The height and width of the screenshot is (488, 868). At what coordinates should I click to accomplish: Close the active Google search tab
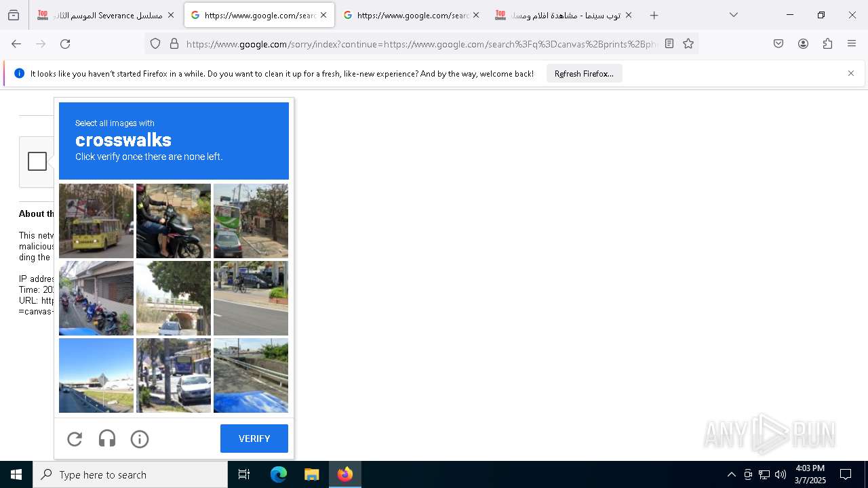[323, 15]
